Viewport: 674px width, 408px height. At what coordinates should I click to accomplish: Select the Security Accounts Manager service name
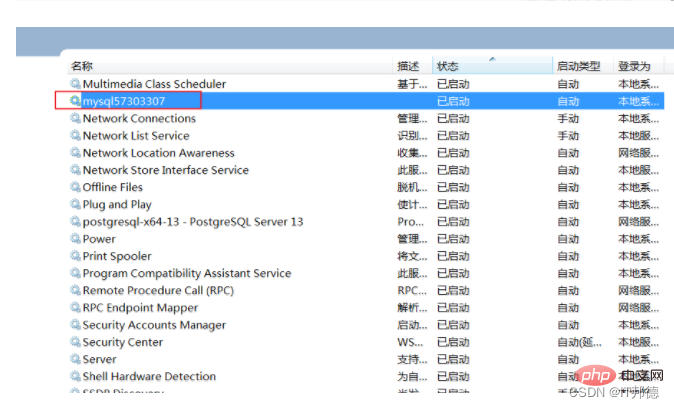coord(154,325)
